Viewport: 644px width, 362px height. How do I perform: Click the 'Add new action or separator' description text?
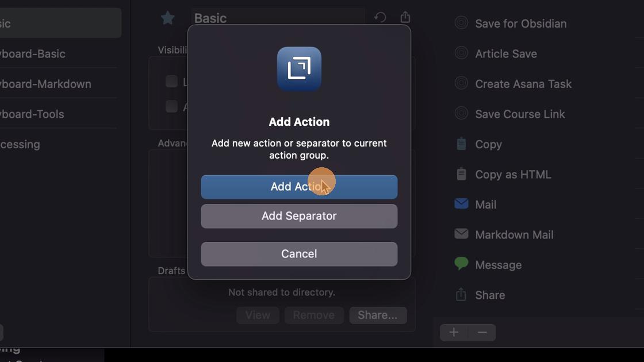coord(299,149)
